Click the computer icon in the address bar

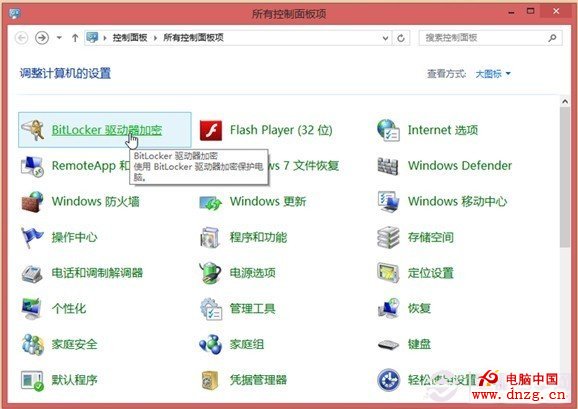92,37
